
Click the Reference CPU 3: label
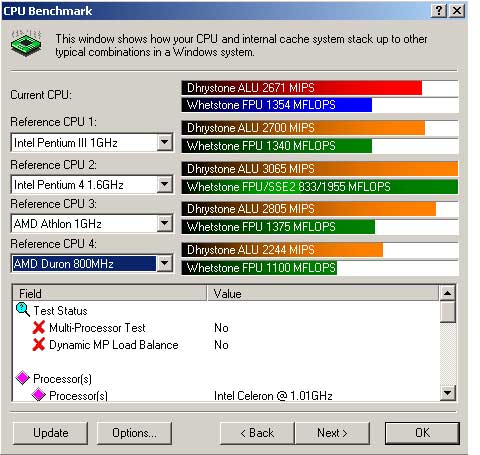pos(53,204)
